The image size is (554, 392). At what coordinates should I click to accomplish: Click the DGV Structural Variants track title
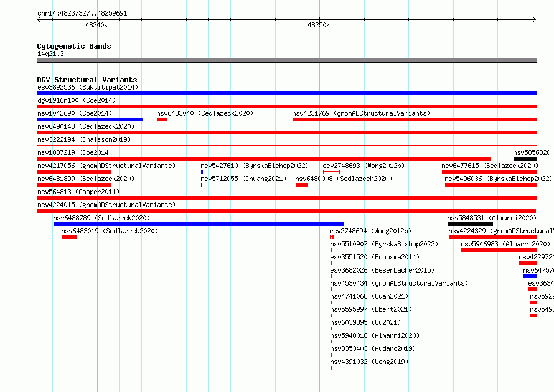(87, 80)
